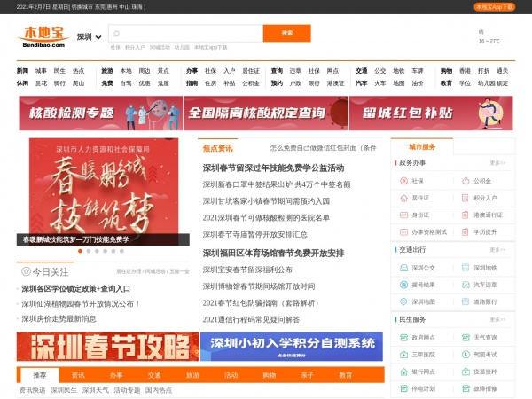This screenshot has height=399, width=532.
Task: Click the orange 搜索 button
Action: (287, 33)
